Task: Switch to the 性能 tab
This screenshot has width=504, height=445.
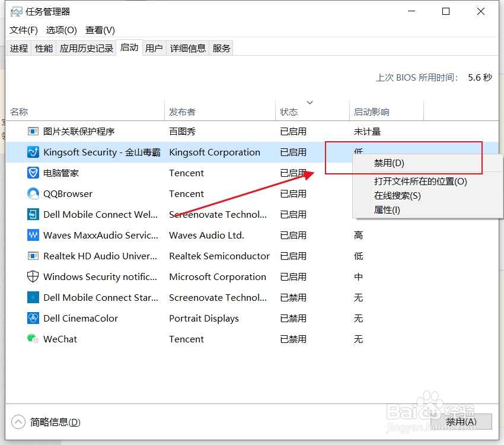Action: coord(44,48)
